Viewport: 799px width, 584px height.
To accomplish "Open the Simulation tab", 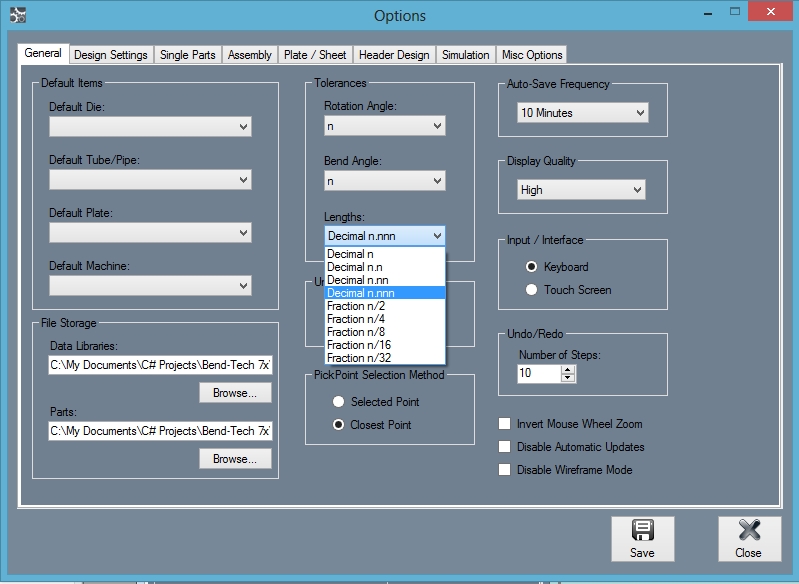I will (466, 55).
